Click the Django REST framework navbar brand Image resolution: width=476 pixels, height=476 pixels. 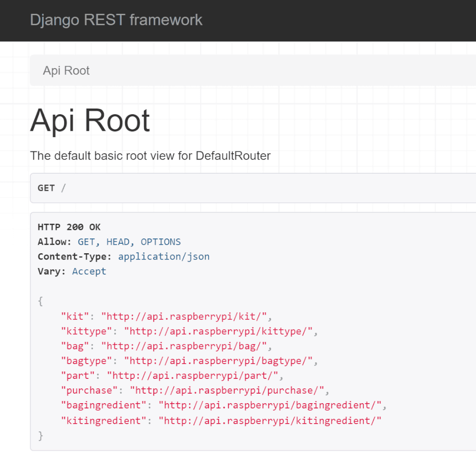point(116,20)
